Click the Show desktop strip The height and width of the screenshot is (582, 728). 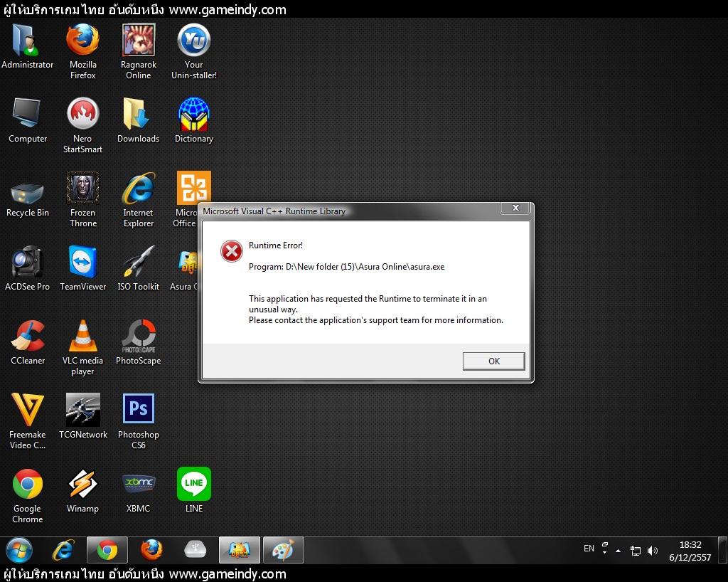click(x=722, y=551)
